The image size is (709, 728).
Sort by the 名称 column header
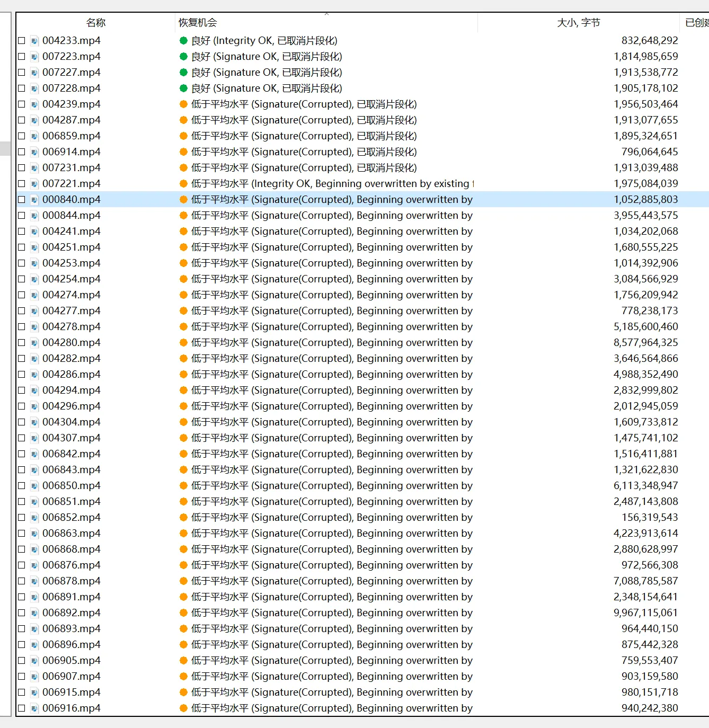[x=96, y=23]
